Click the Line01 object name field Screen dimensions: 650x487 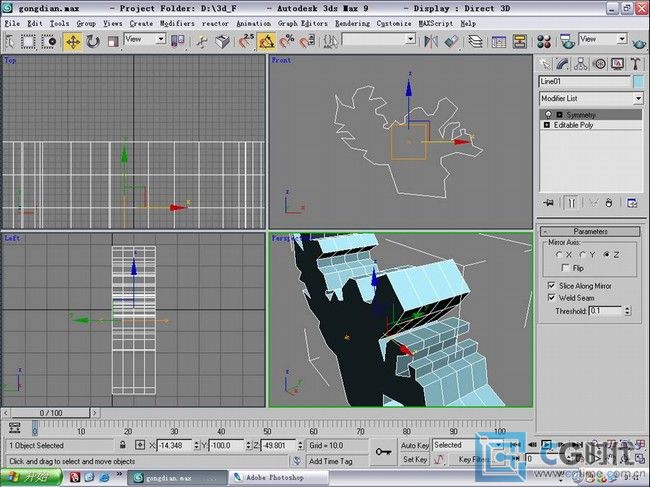[x=585, y=81]
